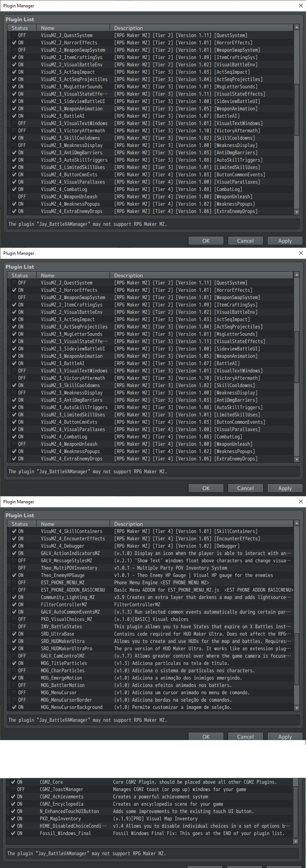
Task: Click the '(v.1.9)[PRO] Visual Map Inventory' description
Action: (x=155, y=819)
